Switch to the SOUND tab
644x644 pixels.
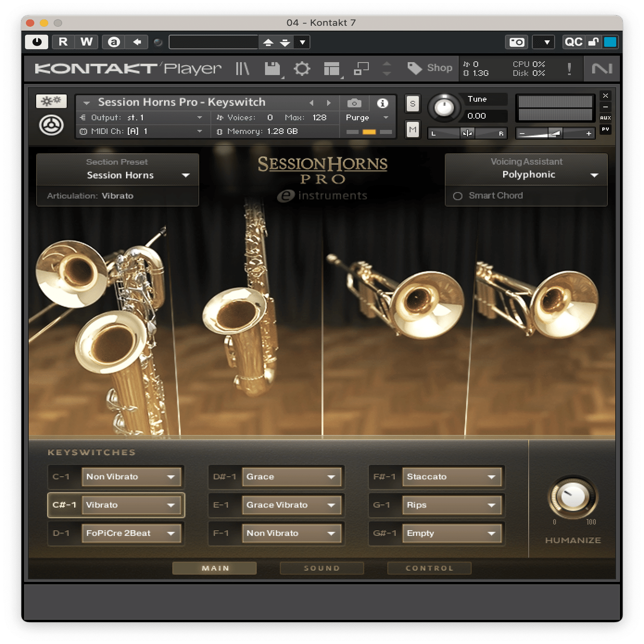pyautogui.click(x=322, y=568)
